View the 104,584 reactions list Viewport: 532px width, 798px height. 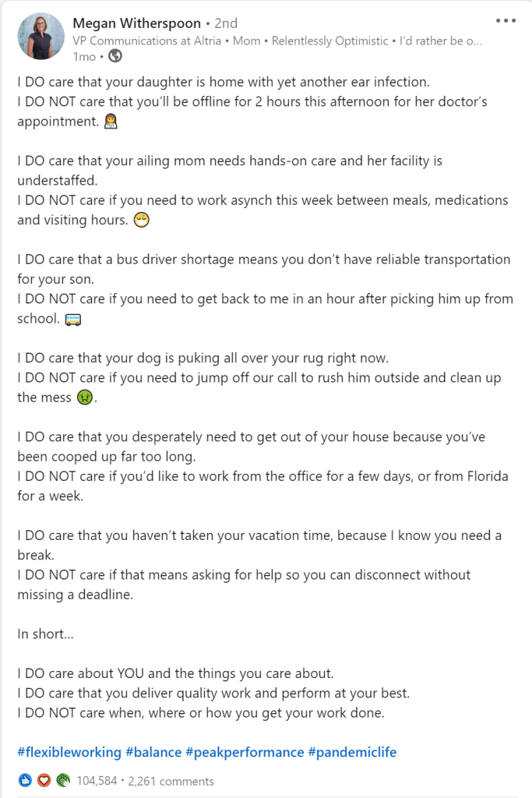(x=97, y=781)
